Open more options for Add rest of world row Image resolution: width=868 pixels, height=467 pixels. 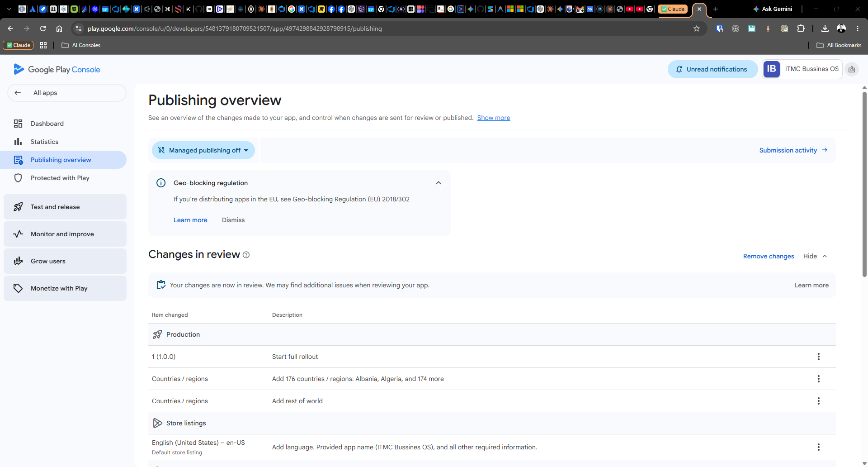point(818,401)
